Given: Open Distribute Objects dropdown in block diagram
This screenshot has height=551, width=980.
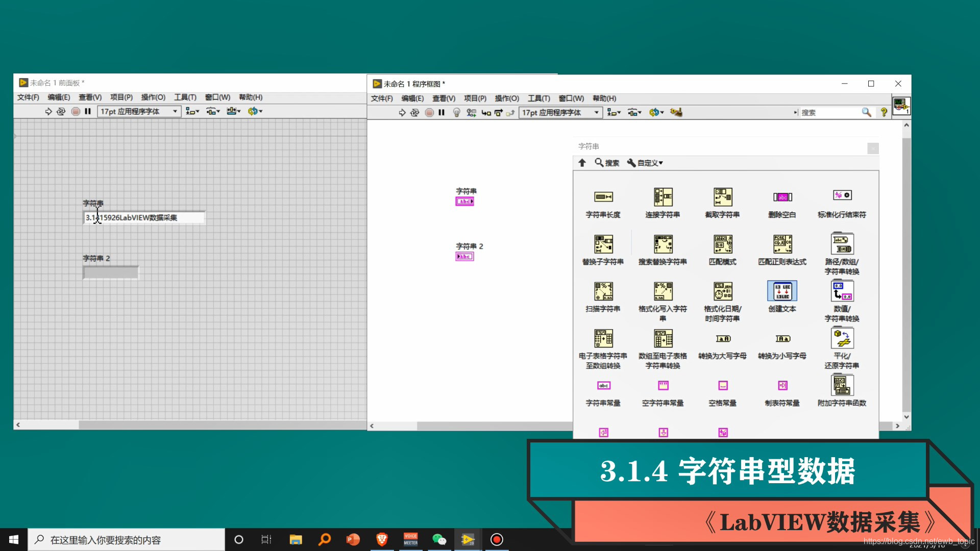Looking at the screenshot, I should [634, 113].
